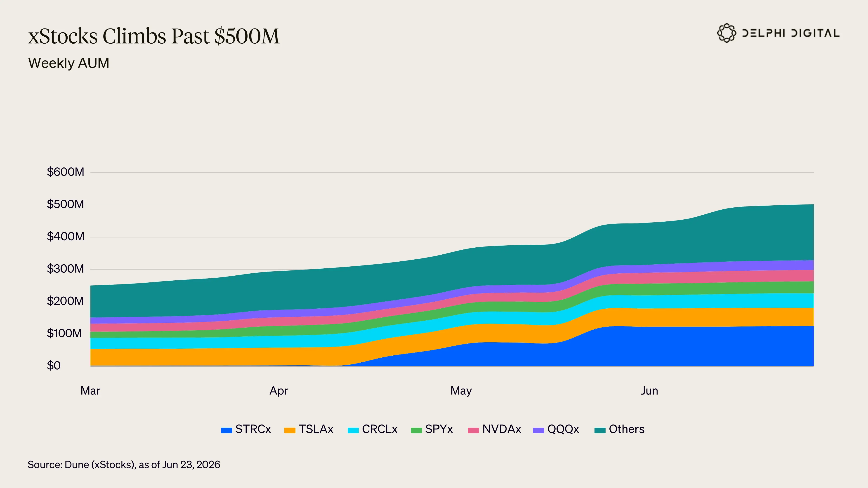This screenshot has height=488, width=868.
Task: Click the $0 y-axis label
Action: (x=54, y=366)
